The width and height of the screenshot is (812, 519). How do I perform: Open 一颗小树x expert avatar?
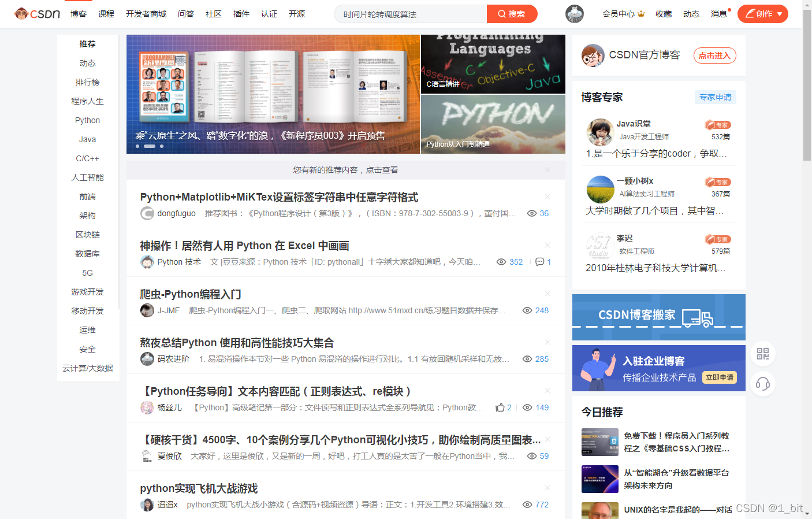[600, 190]
